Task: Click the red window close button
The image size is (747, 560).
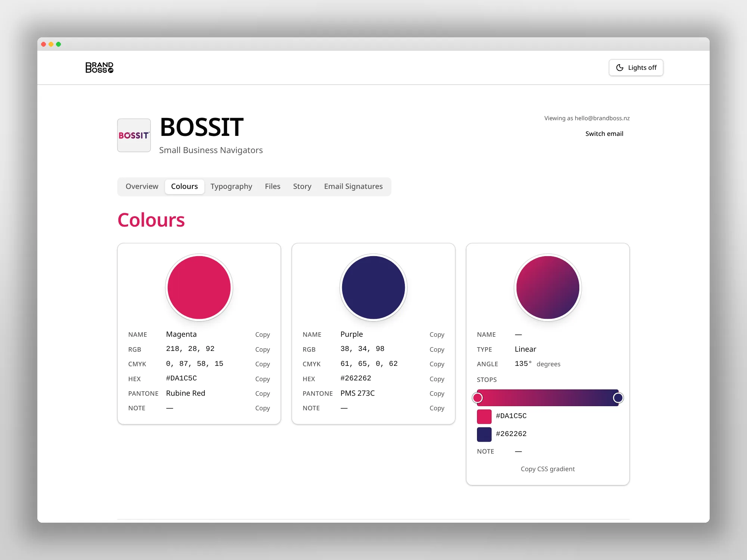Action: tap(44, 44)
